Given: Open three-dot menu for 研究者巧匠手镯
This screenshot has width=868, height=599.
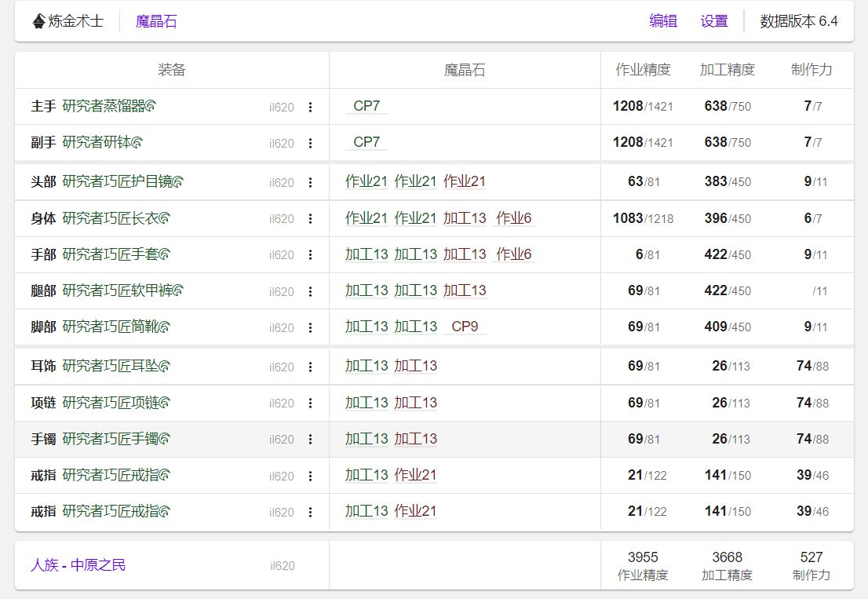Looking at the screenshot, I should [x=310, y=439].
